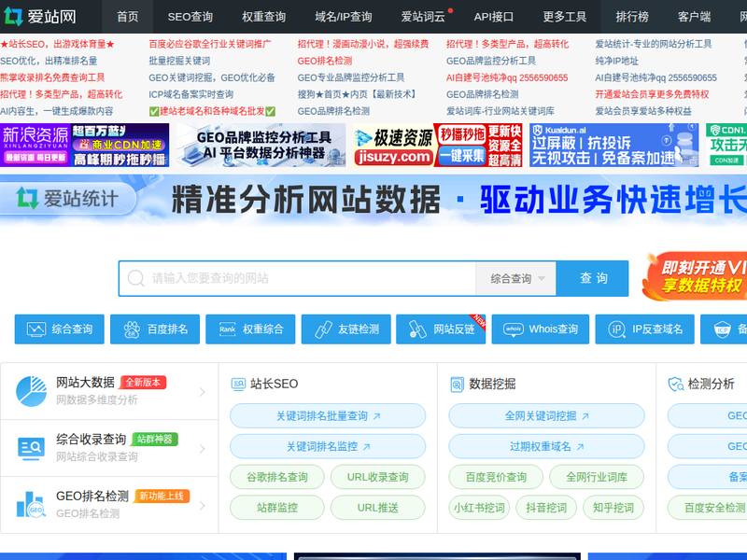Click the Whois查询 speech bubble icon

pos(513,329)
